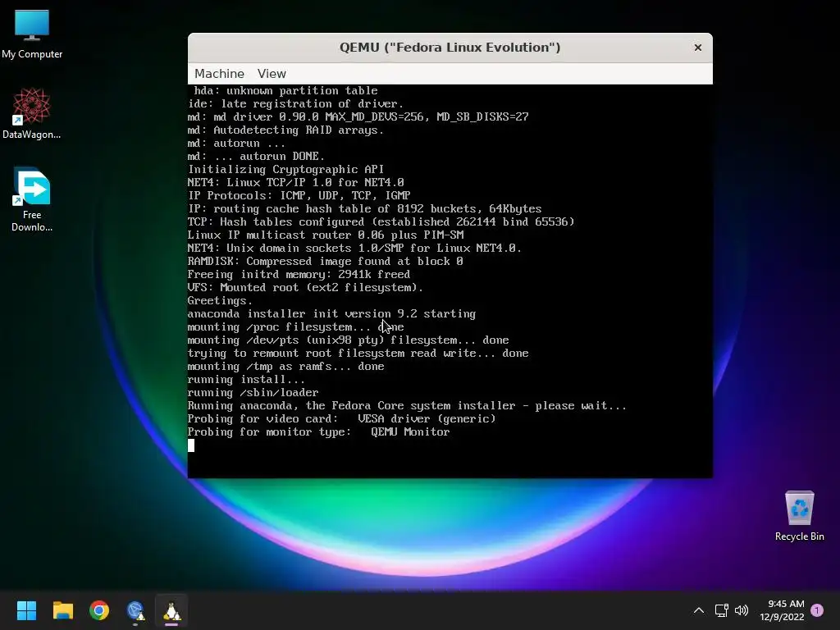840x630 pixels.
Task: Select the Free Download desktop shortcut
Action: (x=32, y=199)
